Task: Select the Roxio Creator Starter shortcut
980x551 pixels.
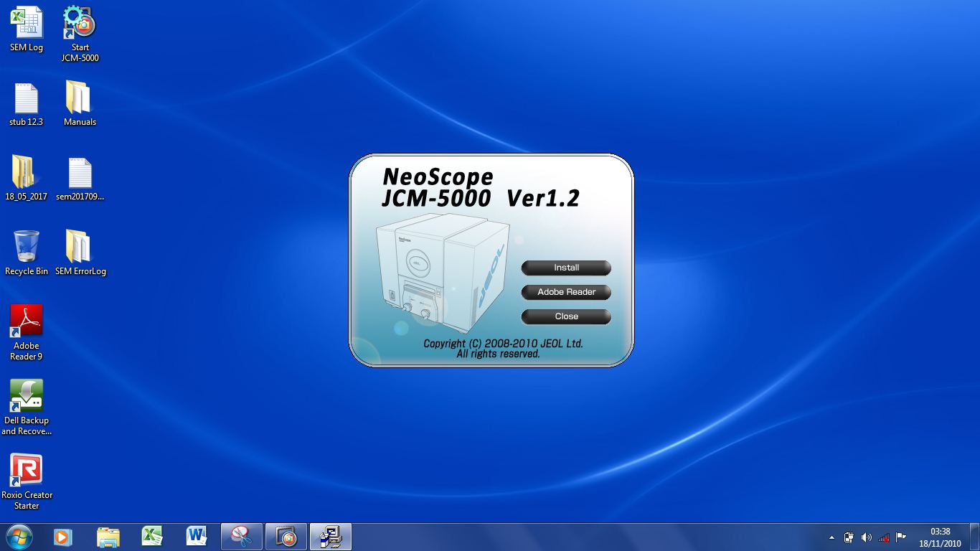Action: [x=27, y=482]
